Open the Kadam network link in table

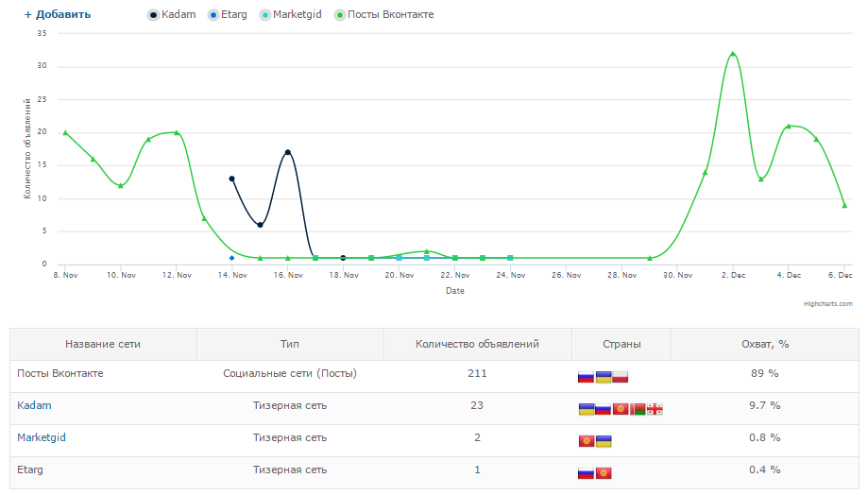point(34,405)
